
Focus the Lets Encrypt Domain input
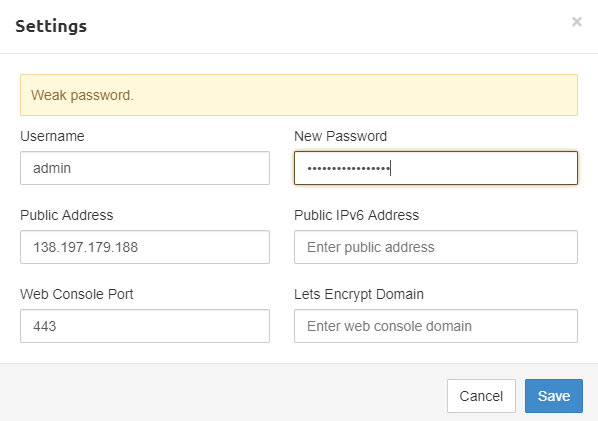click(436, 326)
